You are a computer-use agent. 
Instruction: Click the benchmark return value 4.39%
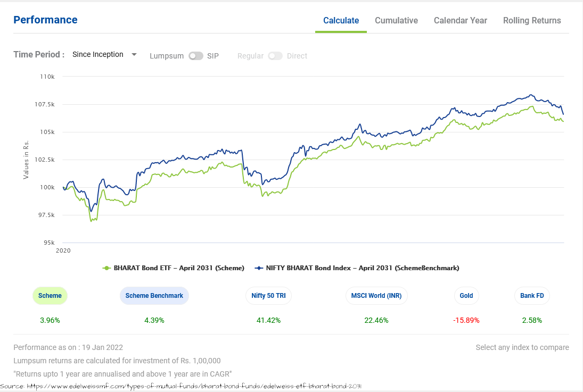[154, 320]
